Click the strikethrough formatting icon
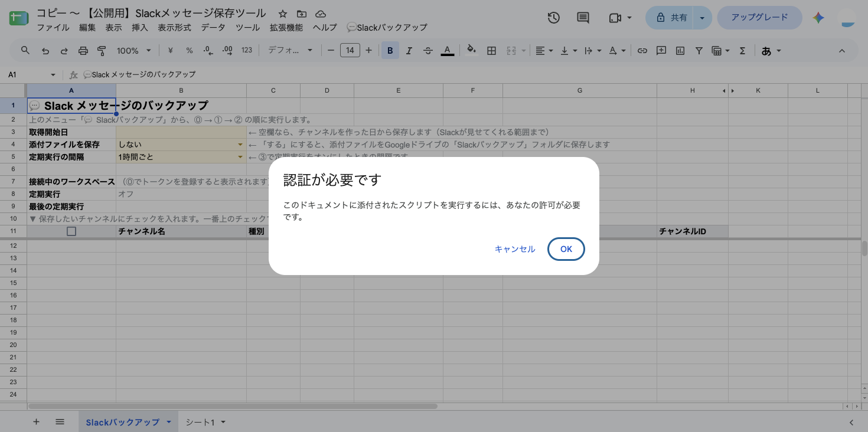Image resolution: width=868 pixels, height=432 pixels. click(428, 51)
